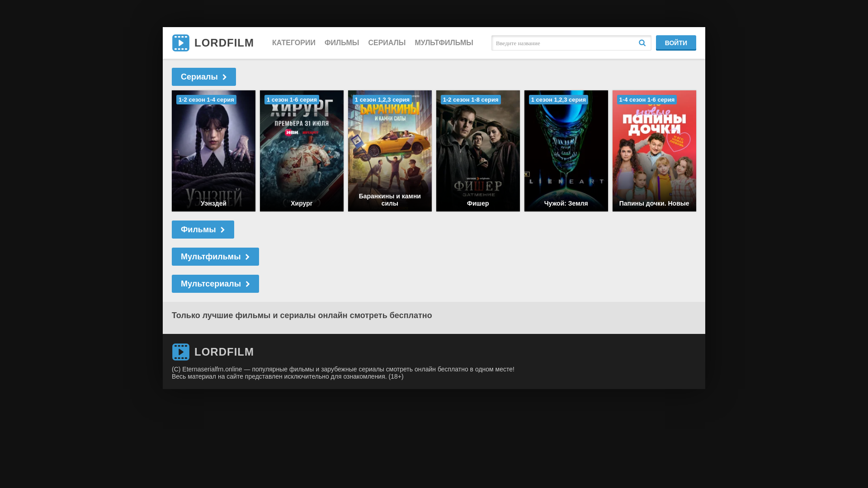Click the Eternaserialfrn.online copyright text
Viewport: 868px width, 488px height.
[343, 369]
